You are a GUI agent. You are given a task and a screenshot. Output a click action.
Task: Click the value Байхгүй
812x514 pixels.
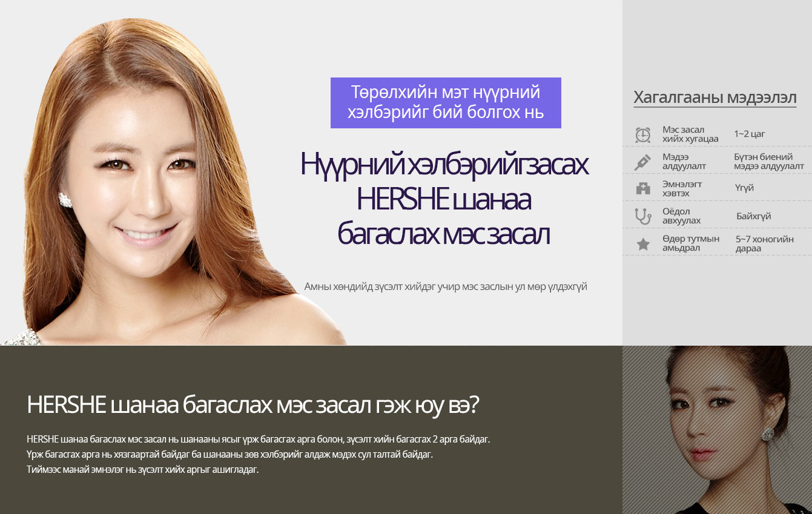pyautogui.click(x=754, y=216)
